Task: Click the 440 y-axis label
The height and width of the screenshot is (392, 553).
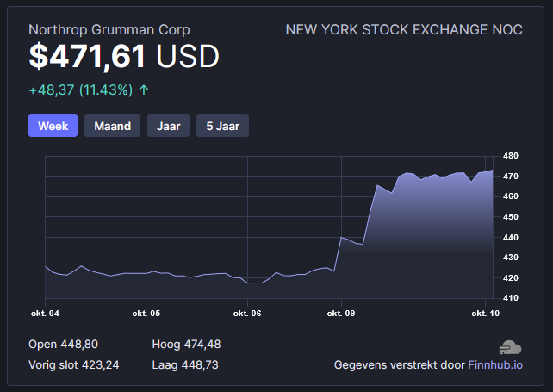Action: [511, 237]
